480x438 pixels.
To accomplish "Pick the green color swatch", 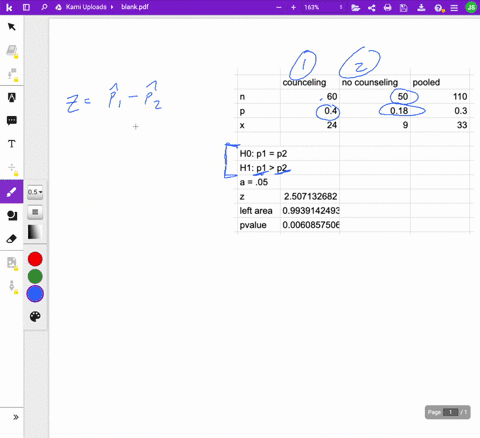I will [35, 276].
